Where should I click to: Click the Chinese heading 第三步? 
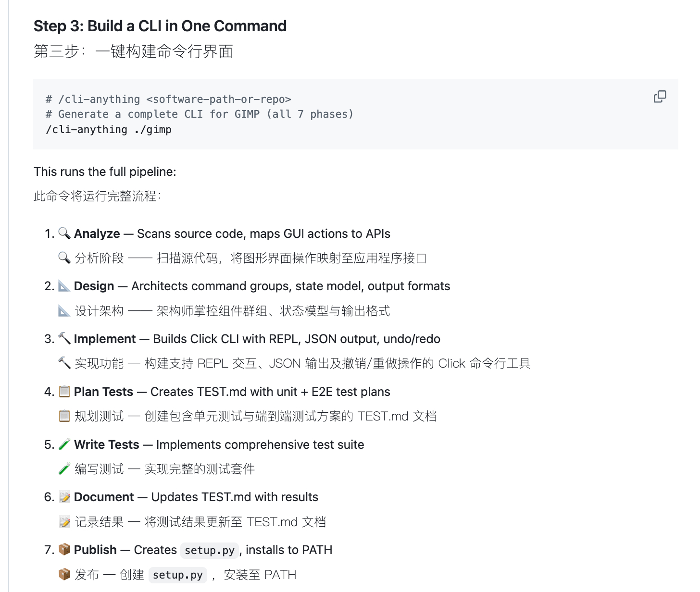[x=133, y=51]
